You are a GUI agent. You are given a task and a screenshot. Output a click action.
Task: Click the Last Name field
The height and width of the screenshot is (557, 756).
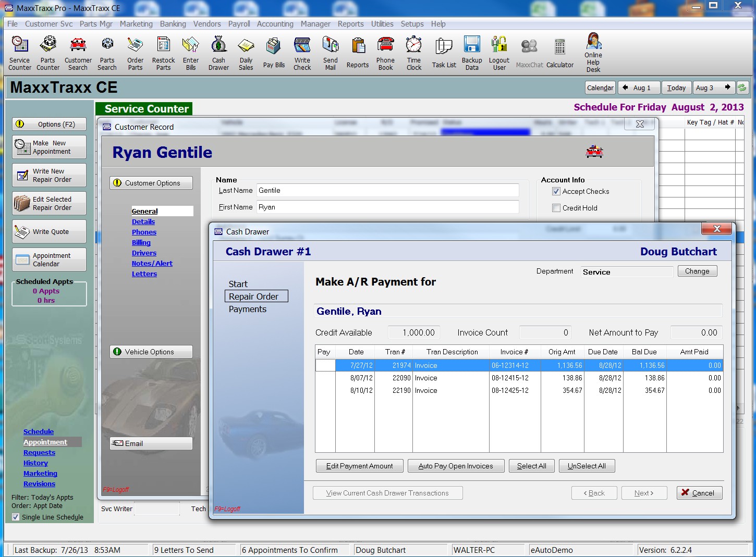388,190
